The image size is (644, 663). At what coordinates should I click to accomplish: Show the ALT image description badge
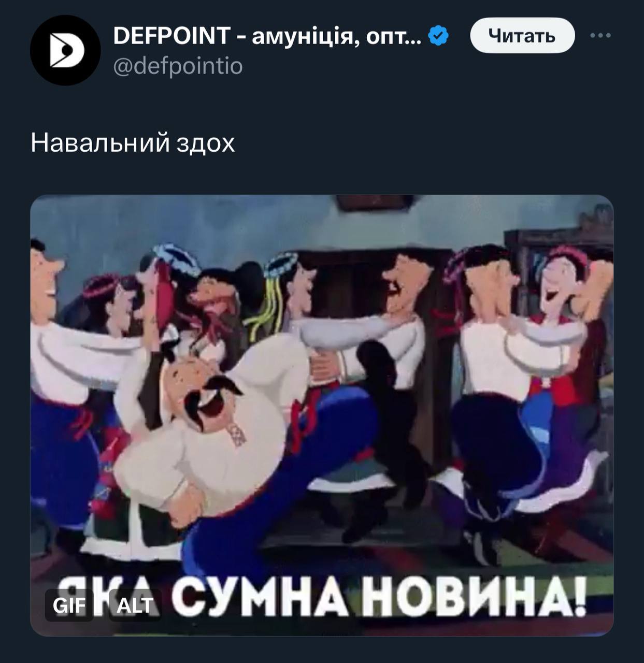pos(135,605)
